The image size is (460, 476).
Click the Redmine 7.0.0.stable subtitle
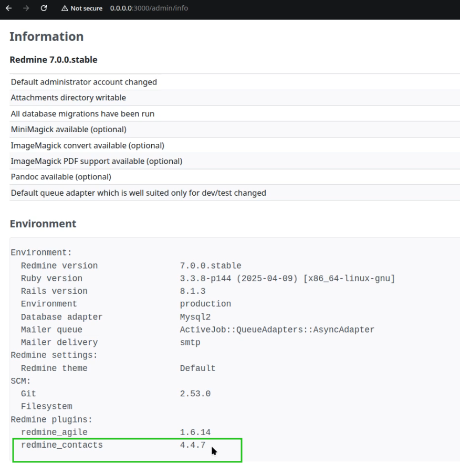[54, 60]
